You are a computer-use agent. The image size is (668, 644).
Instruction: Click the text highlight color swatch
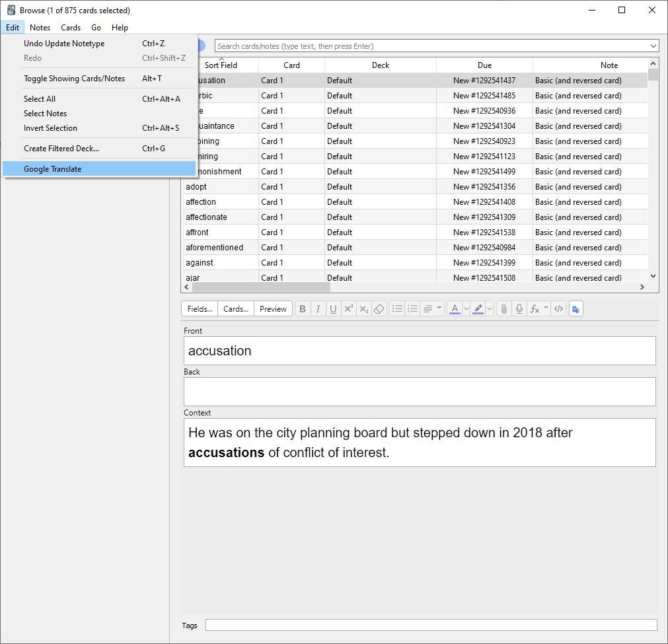tap(478, 309)
